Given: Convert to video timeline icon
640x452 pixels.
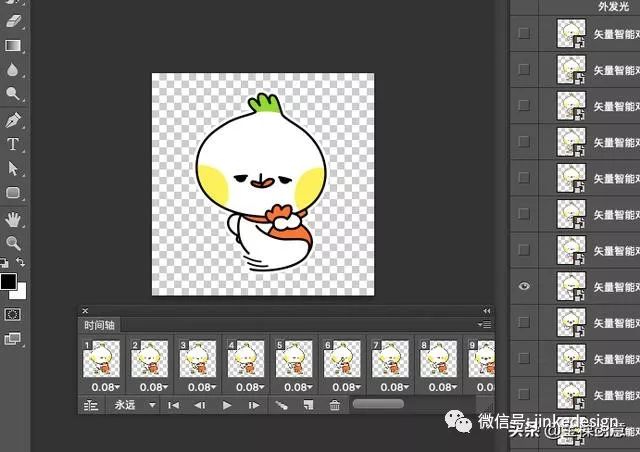Looking at the screenshot, I should 91,405.
